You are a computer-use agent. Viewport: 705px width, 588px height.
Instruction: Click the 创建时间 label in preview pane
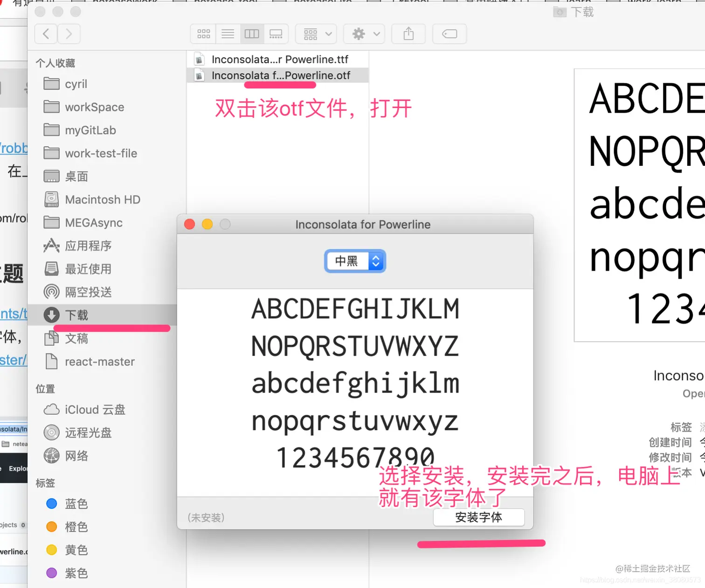pyautogui.click(x=670, y=442)
